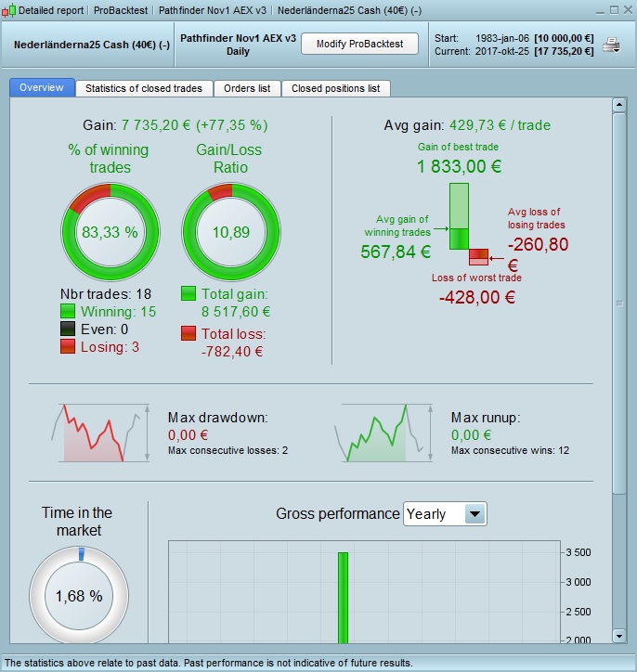The height and width of the screenshot is (672, 637).
Task: Click Pathfinder Nov1 AEX v3 Daily label
Action: pyautogui.click(x=238, y=45)
